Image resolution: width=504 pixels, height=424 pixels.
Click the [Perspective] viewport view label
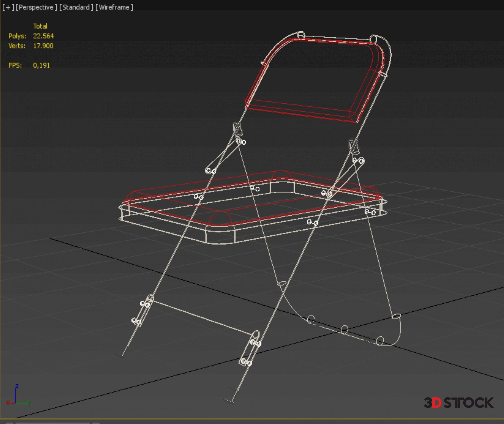click(x=36, y=7)
